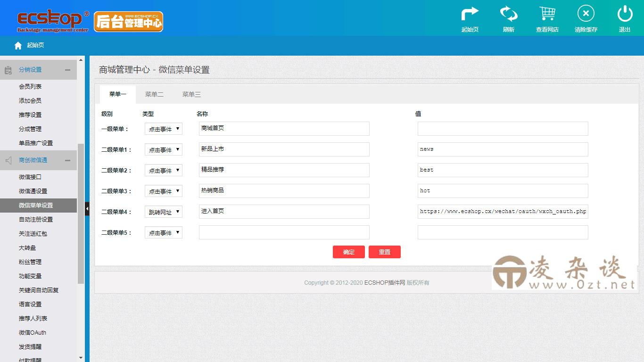Click the 后台管理中心 banner
Image resolution: width=644 pixels, height=362 pixels.
pyautogui.click(x=128, y=22)
